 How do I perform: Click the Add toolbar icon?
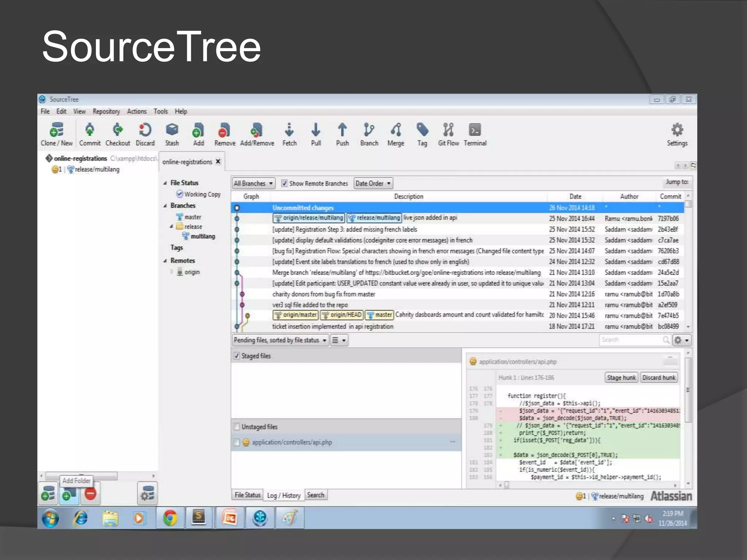click(x=198, y=134)
